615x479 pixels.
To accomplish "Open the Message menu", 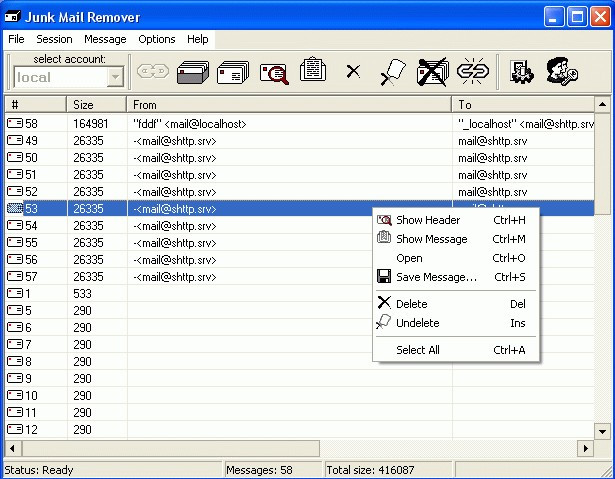I will pyautogui.click(x=105, y=39).
